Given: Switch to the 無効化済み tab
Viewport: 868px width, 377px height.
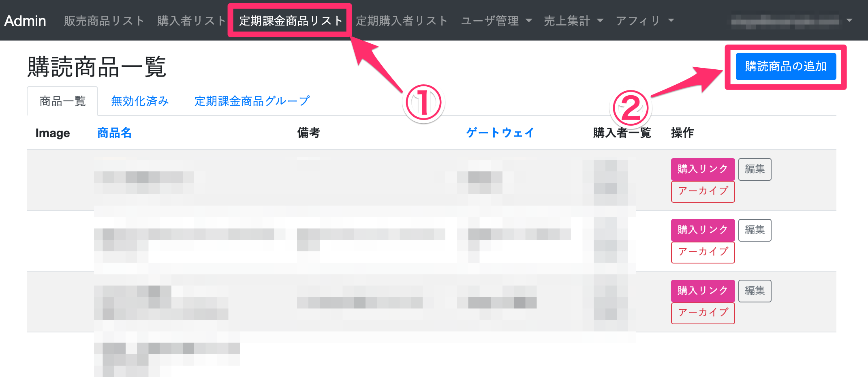Looking at the screenshot, I should point(140,101).
